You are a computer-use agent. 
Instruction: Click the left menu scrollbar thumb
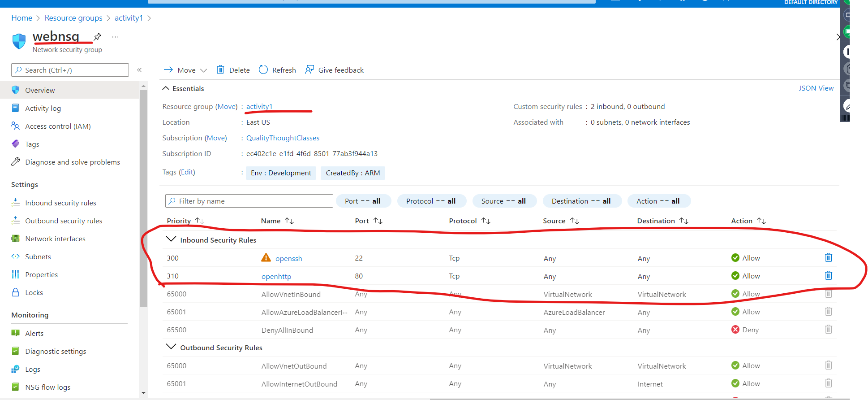(x=143, y=199)
